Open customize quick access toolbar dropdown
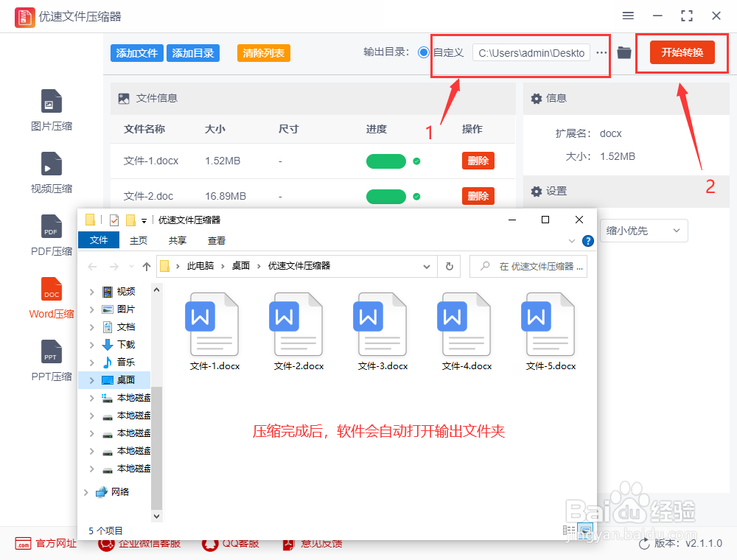The image size is (737, 560). tap(144, 220)
